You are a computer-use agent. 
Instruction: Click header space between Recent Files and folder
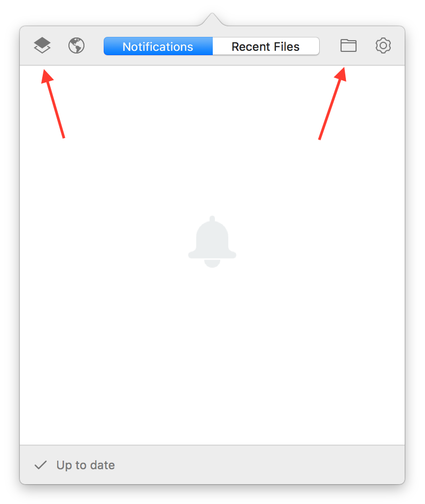click(x=330, y=45)
